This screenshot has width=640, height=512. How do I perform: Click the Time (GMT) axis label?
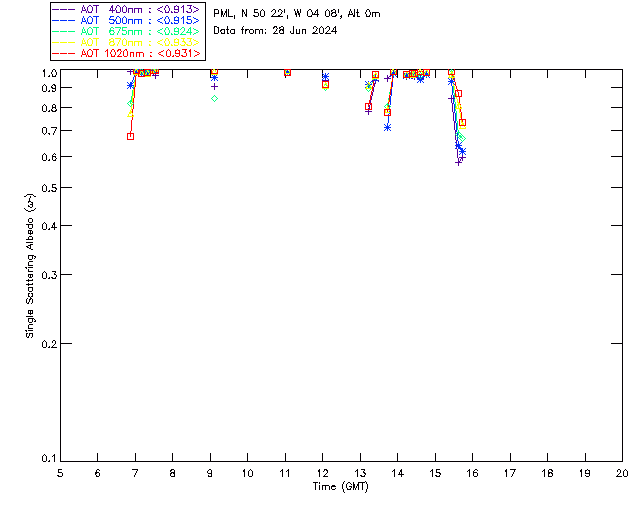(340, 487)
